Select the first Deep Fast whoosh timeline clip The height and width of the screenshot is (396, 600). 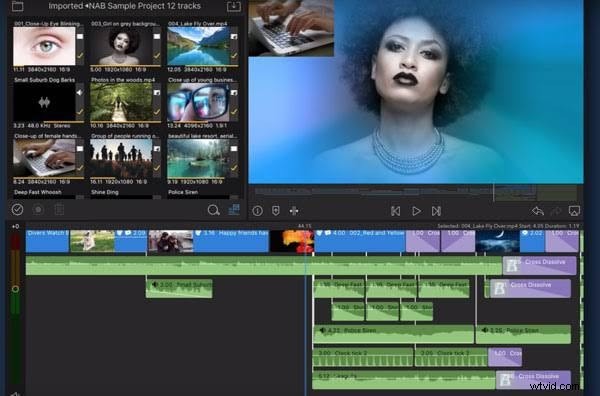point(339,288)
